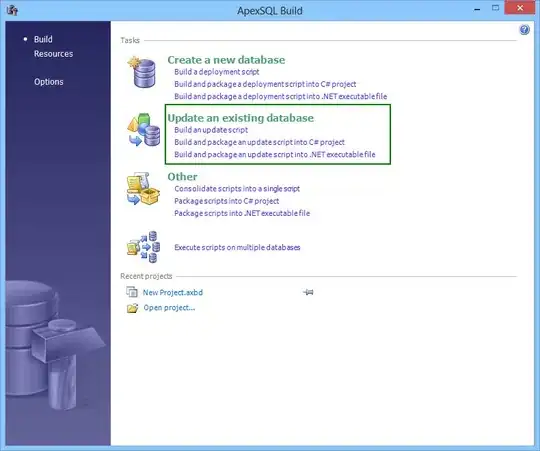Viewport: 540px width, 451px height.
Task: Close the ApexSQL Build window
Action: (x=520, y=8)
